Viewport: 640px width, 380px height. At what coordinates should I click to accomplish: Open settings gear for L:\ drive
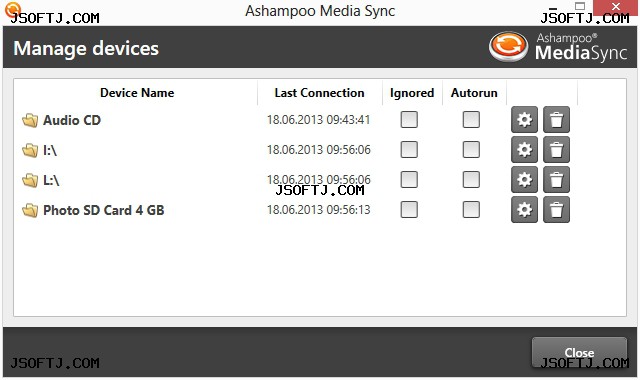click(x=524, y=180)
